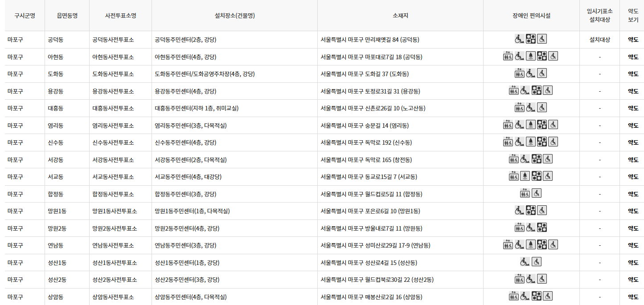Click the braille block icon in the 염리동 row
644x305 pixels.
(542, 125)
